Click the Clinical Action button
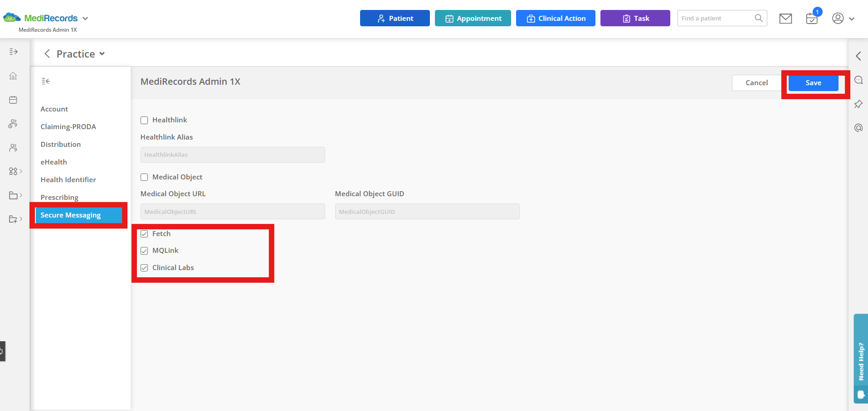 click(x=556, y=18)
